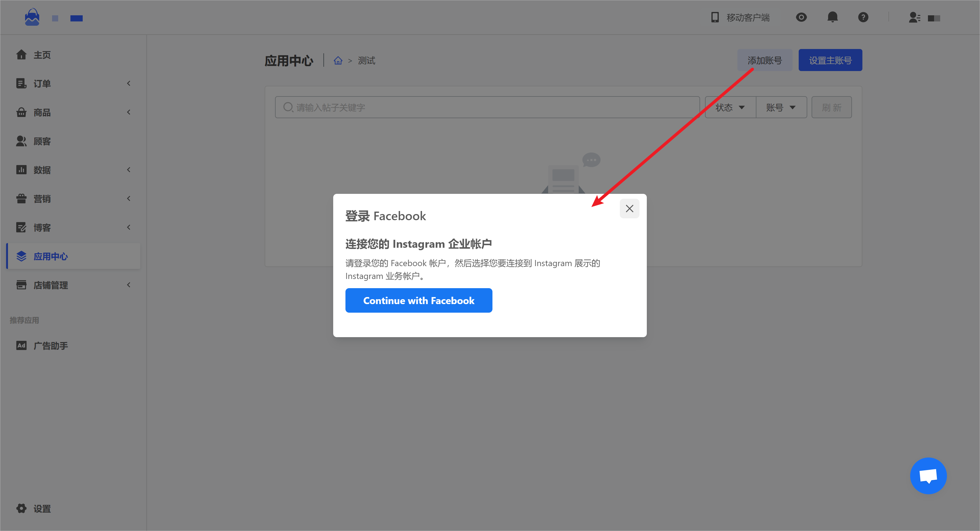Click the chart icon beside 数据

point(21,170)
